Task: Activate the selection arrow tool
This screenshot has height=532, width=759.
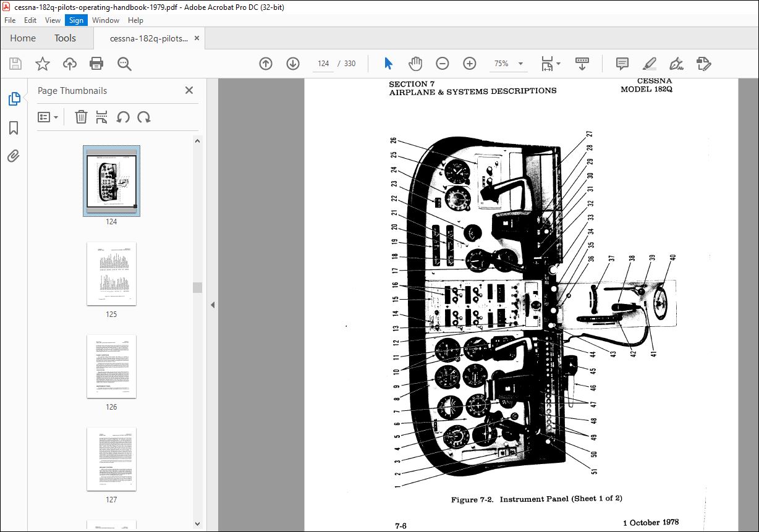Action: pyautogui.click(x=388, y=64)
